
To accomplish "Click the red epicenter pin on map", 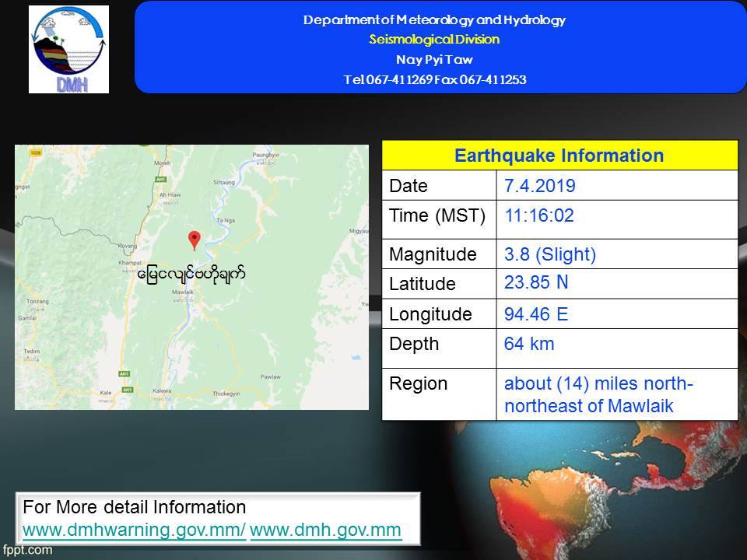I will [x=195, y=239].
